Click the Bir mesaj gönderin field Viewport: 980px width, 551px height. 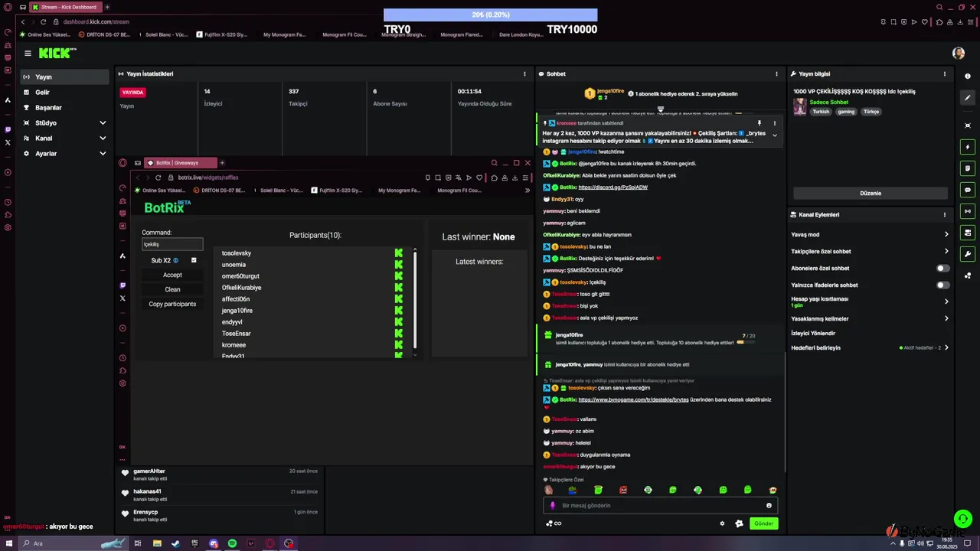pyautogui.click(x=661, y=506)
